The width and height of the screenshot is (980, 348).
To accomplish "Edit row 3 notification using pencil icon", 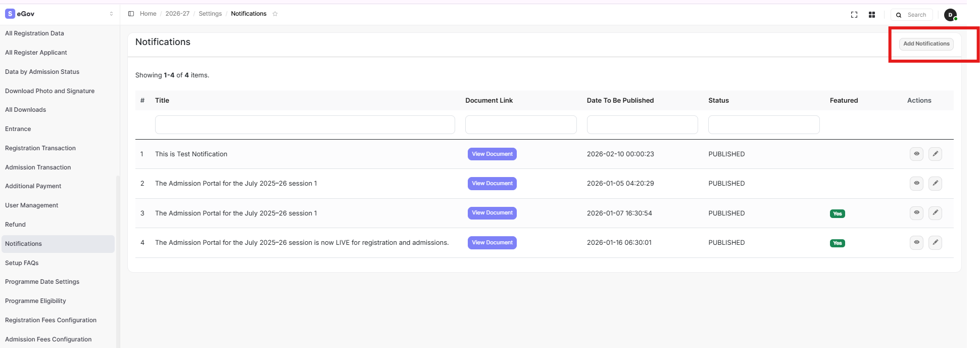I will pos(935,213).
